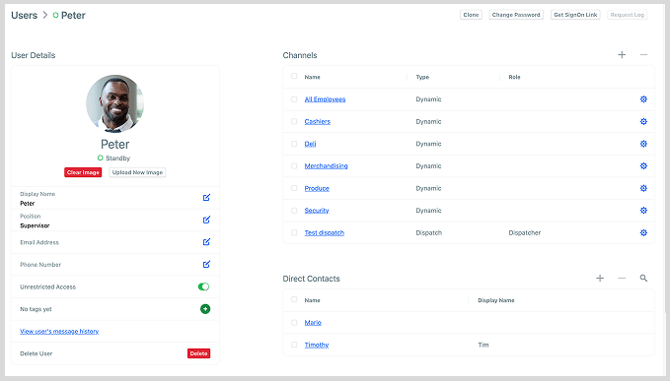
Task: Open the Merchandising channel link
Action: point(326,166)
